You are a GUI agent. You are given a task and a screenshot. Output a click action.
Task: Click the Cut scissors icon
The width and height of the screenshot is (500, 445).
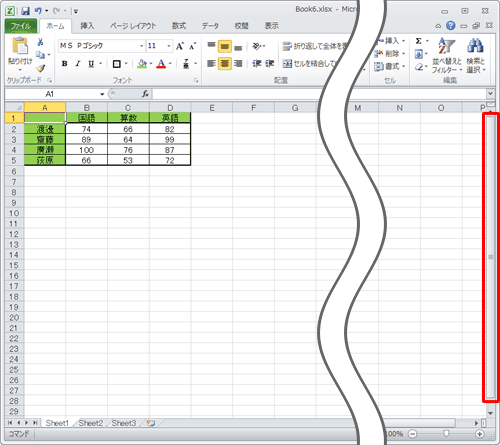tap(40, 42)
